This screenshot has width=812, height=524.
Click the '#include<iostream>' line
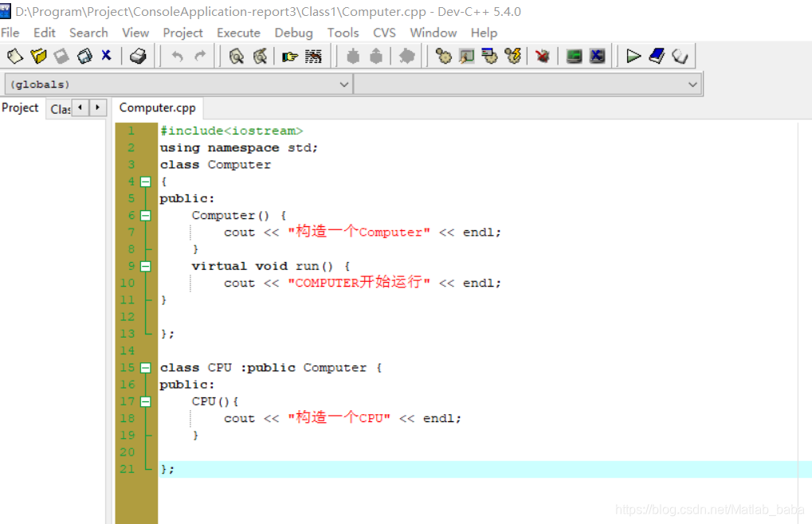231,131
